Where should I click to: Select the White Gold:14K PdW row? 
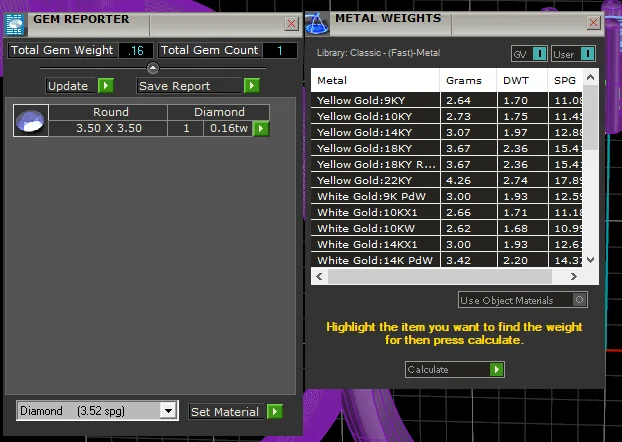point(447,260)
